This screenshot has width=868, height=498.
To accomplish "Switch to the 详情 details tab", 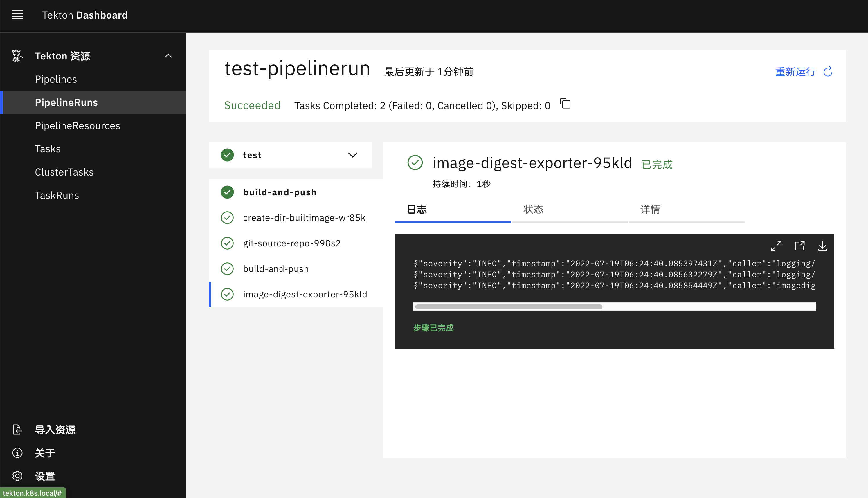I will click(x=686, y=210).
